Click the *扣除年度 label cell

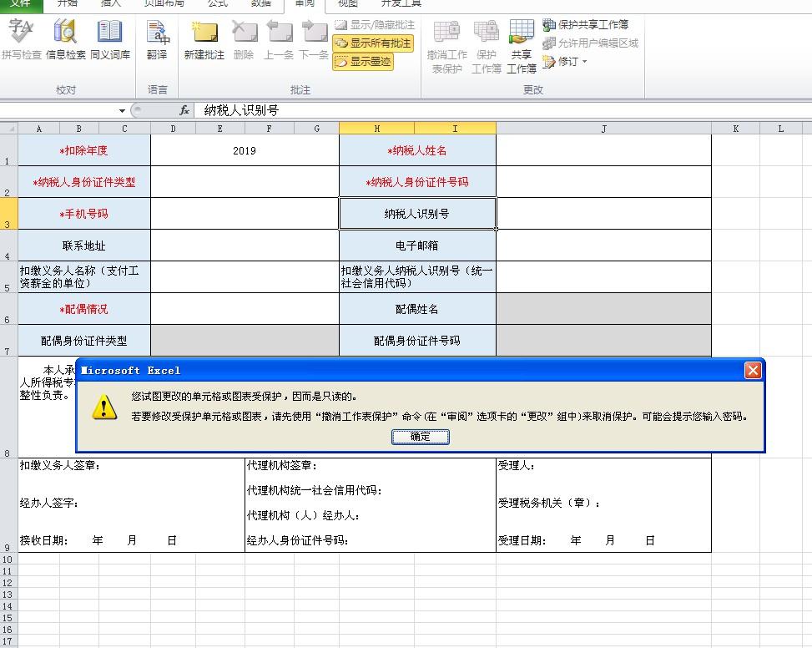(x=84, y=150)
